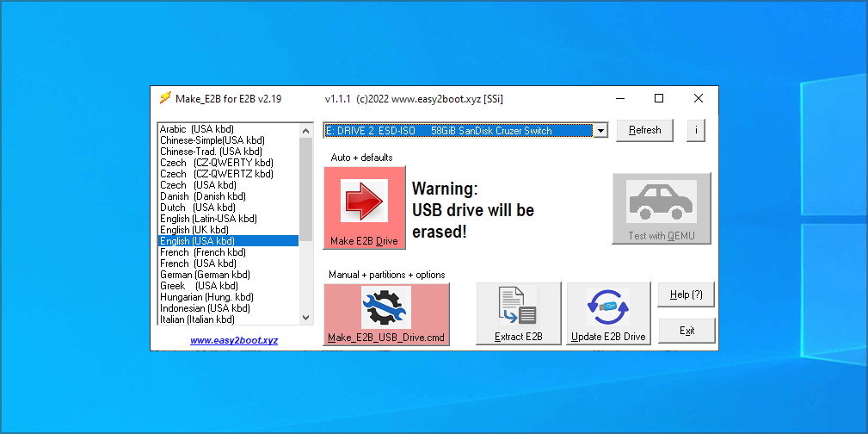Click the language list scrollbar thumb

pos(305,189)
